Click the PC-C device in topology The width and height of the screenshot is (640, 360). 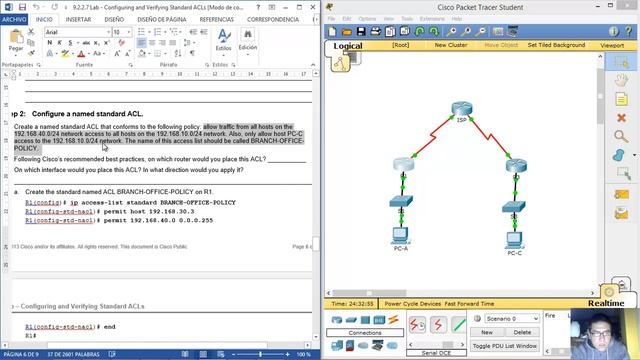[514, 240]
